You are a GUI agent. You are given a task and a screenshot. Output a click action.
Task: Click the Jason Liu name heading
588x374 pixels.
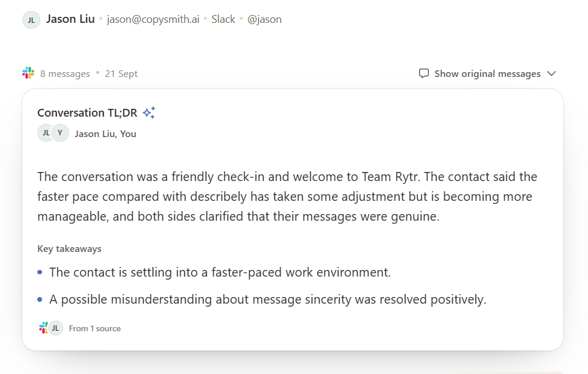pos(70,19)
